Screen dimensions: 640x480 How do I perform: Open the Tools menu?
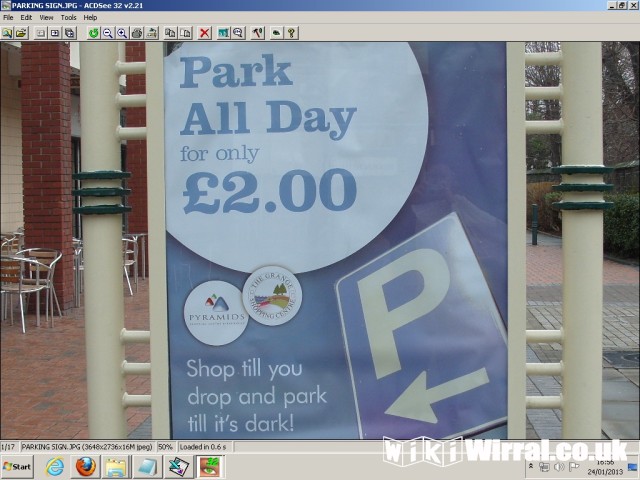point(68,17)
